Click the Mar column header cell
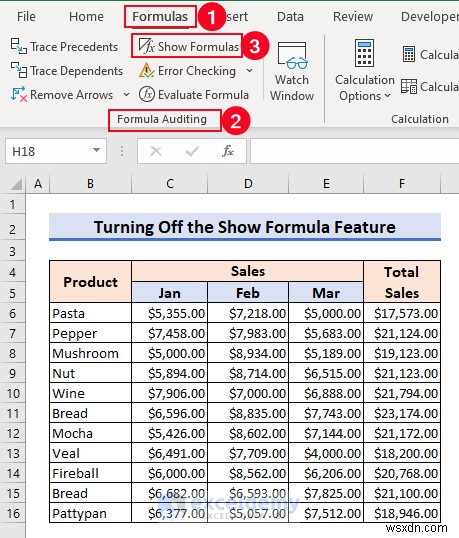The width and height of the screenshot is (459, 538). [x=326, y=293]
